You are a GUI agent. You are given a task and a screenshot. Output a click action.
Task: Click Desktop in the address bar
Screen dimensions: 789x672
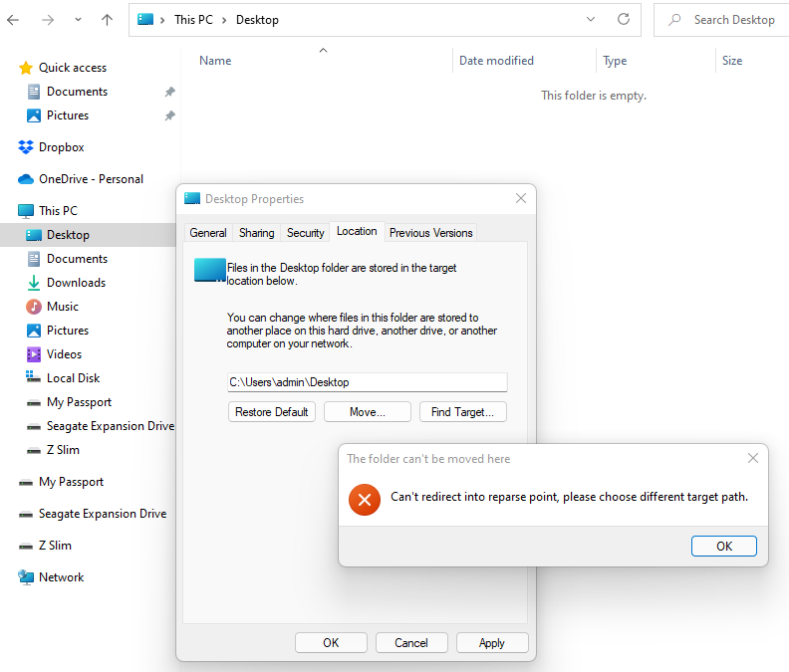point(257,20)
